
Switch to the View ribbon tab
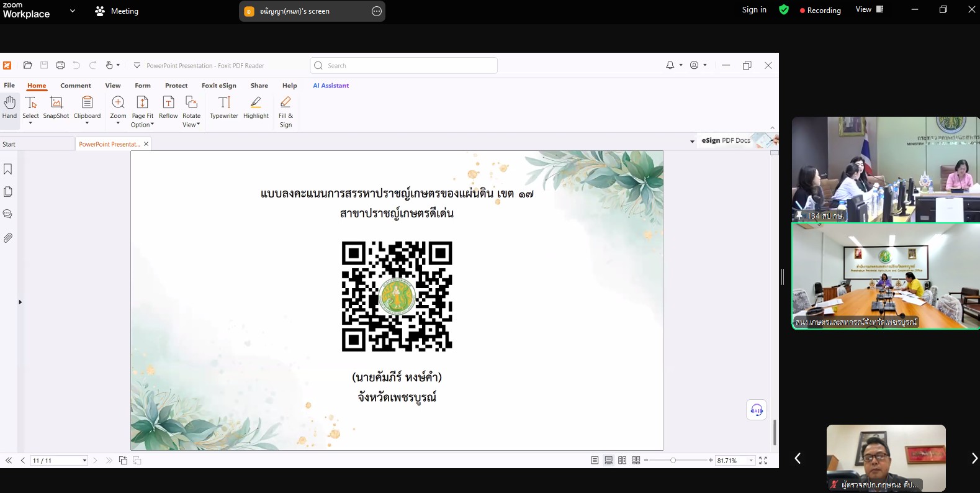click(x=113, y=86)
